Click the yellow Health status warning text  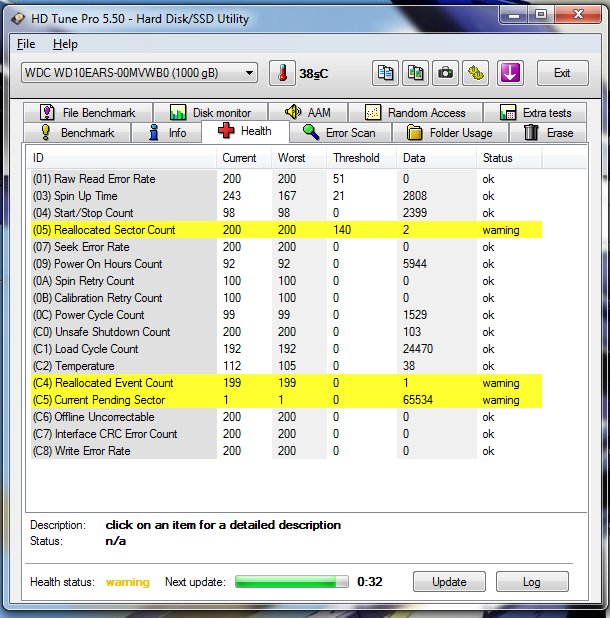tap(128, 582)
